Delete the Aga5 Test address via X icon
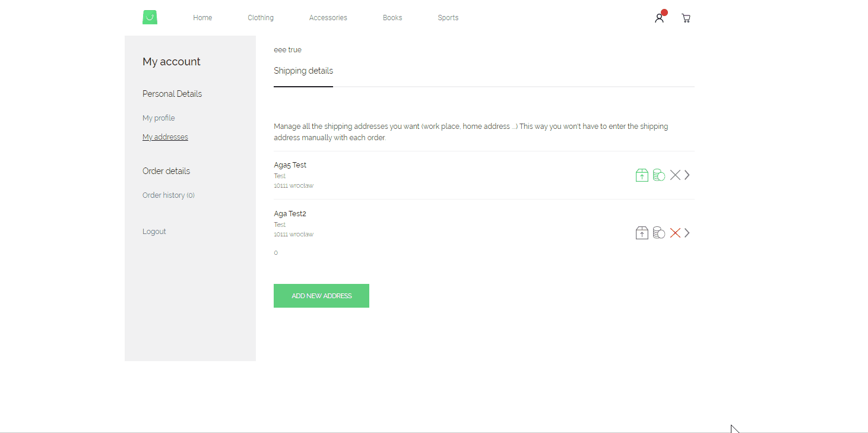 tap(675, 175)
